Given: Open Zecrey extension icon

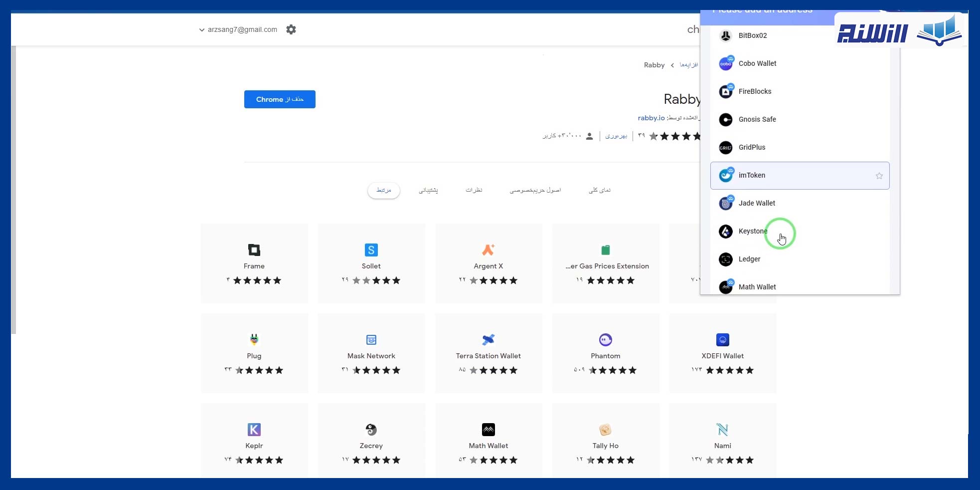Looking at the screenshot, I should (x=371, y=430).
